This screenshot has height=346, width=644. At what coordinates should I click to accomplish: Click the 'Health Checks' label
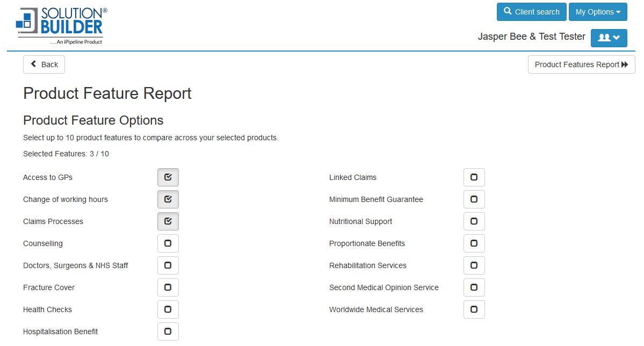(x=47, y=310)
